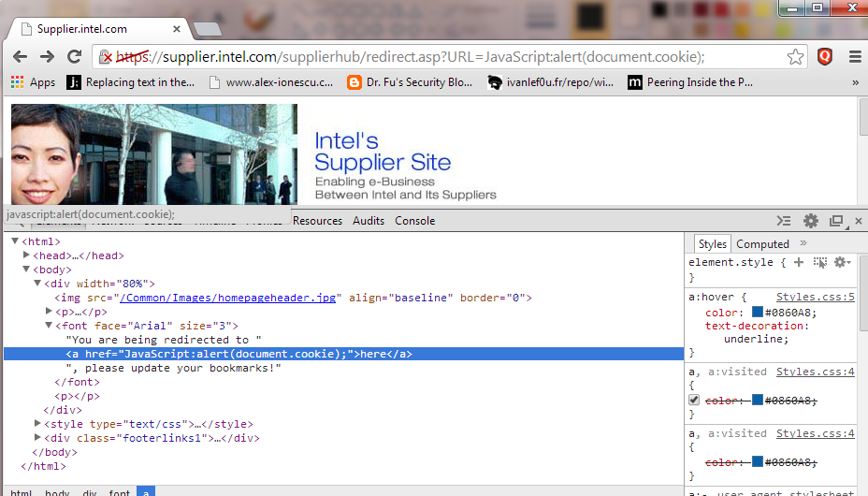The image size is (868, 496).
Task: Toggle the checked color property checkbox
Action: coord(694,400)
